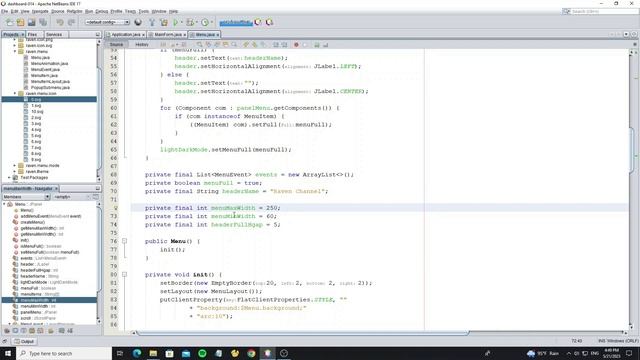640x360 pixels.
Task: Open the empty filter dropdown in Navigator
Action: (x=73, y=197)
